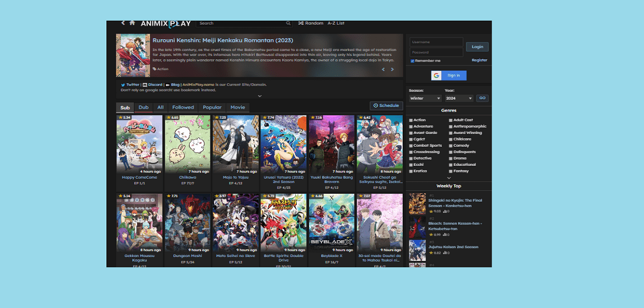644x308 pixels.
Task: Open the Majo to Yajuu thumbnail
Action: (x=236, y=144)
